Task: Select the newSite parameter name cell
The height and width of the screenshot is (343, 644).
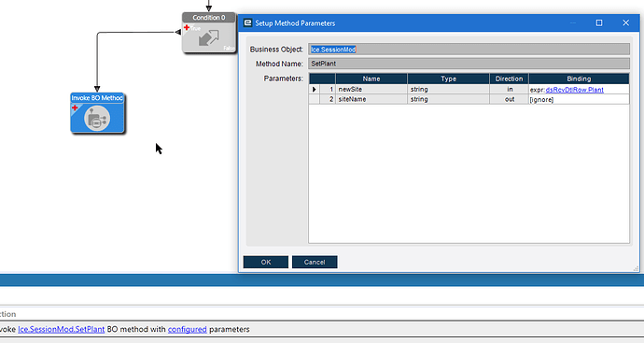Action: click(x=371, y=89)
